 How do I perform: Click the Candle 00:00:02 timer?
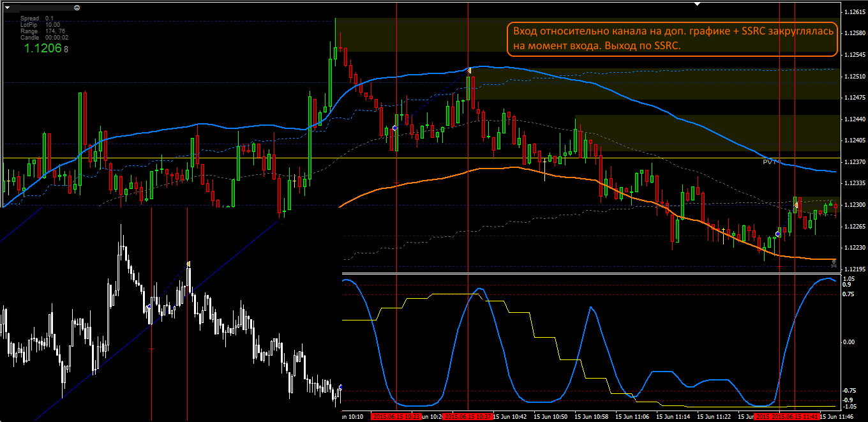pos(45,38)
